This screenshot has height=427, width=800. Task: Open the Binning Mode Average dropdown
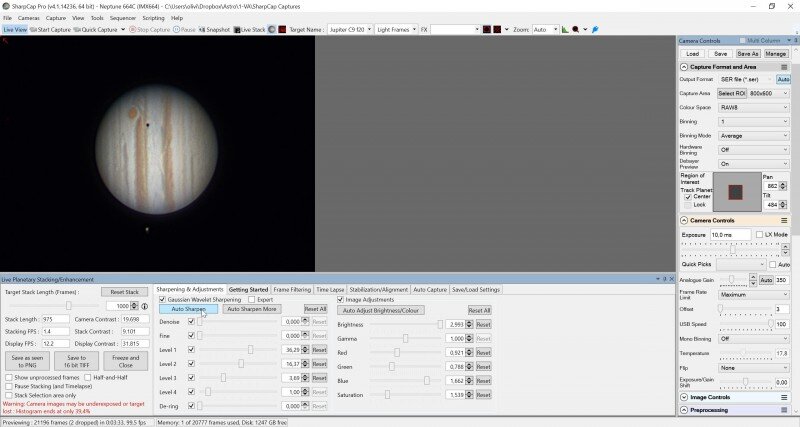tap(754, 136)
